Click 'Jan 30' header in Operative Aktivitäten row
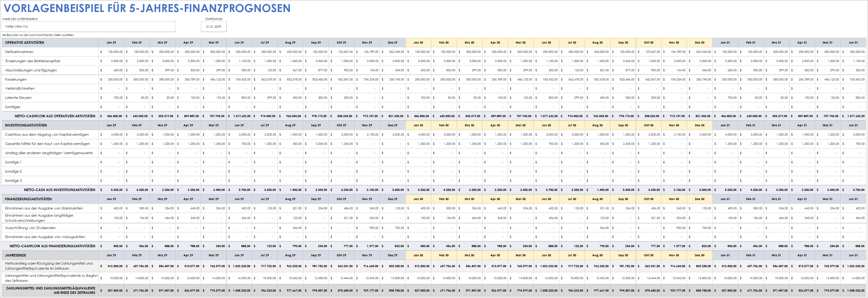Image resolution: width=868 pixels, height=298 pixels. [x=418, y=42]
